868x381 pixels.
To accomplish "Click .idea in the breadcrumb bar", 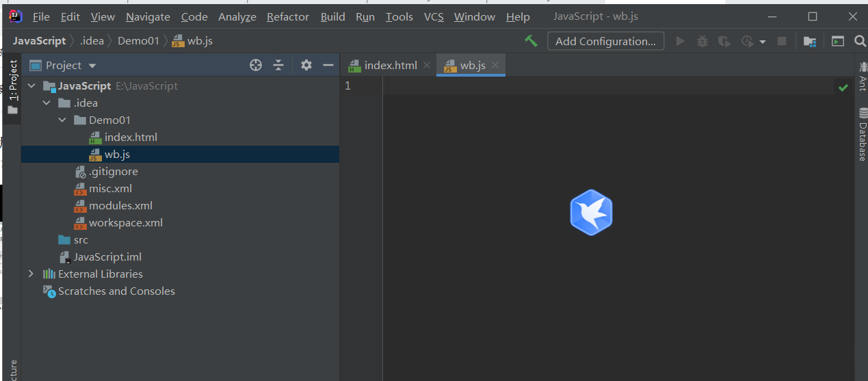I will pyautogui.click(x=92, y=40).
